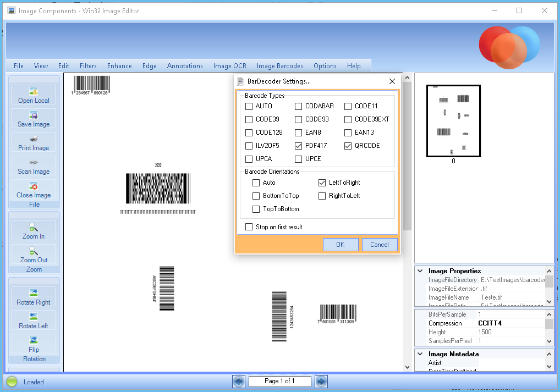560x392 pixels.
Task: Go to previous page arrow
Action: click(x=239, y=382)
